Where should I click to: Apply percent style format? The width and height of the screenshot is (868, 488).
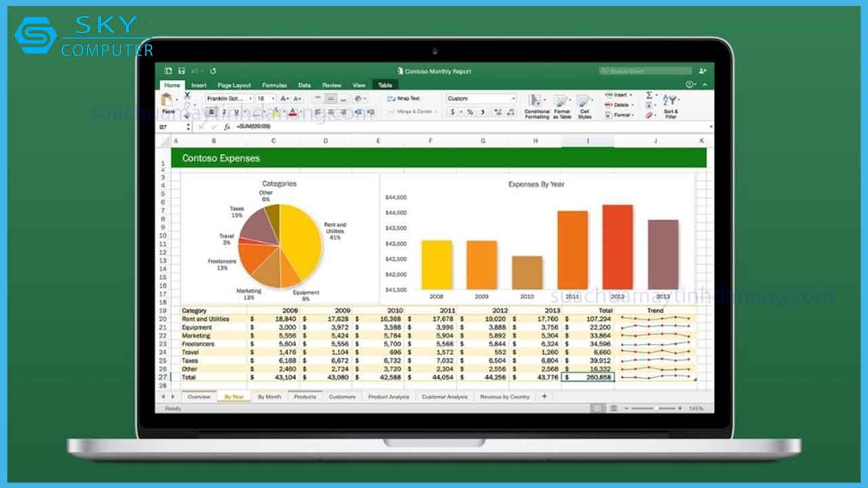pyautogui.click(x=469, y=112)
